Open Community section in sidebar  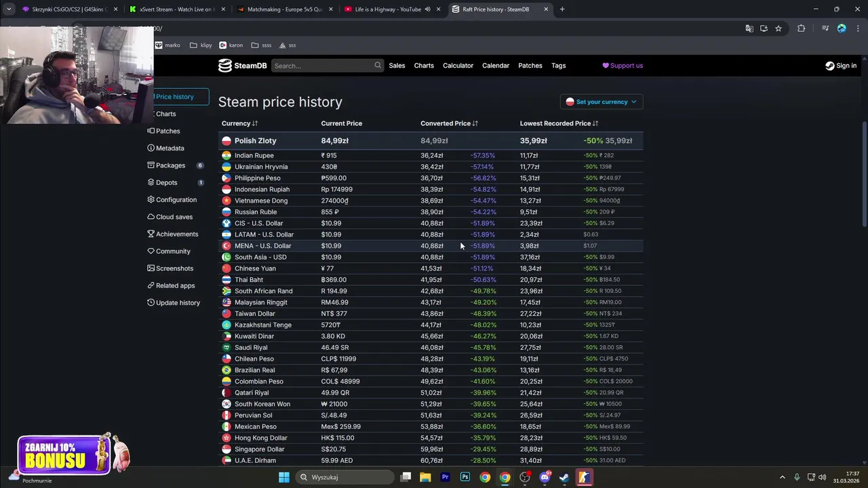pos(170,251)
